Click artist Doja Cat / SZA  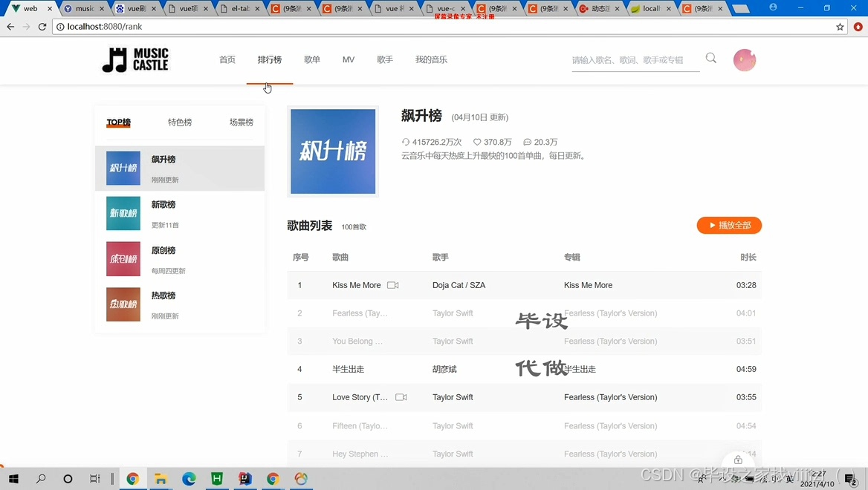click(x=459, y=285)
